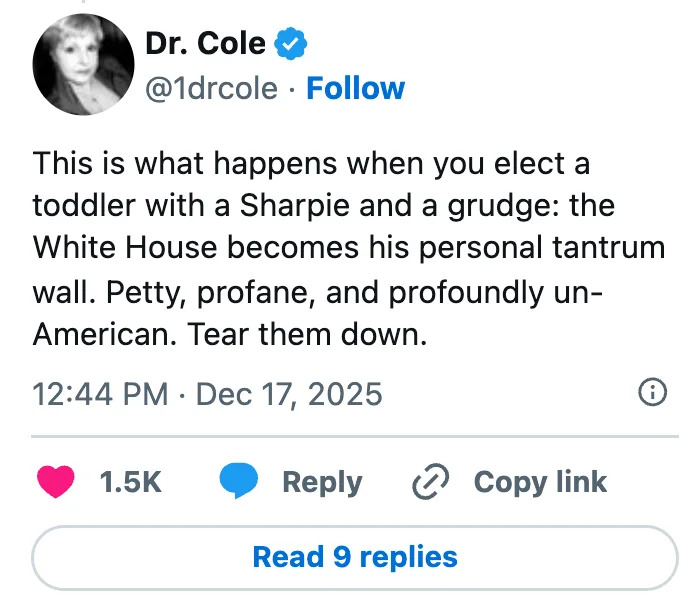Open the "Dr. Cole" display name
The image size is (697, 607).
point(206,43)
